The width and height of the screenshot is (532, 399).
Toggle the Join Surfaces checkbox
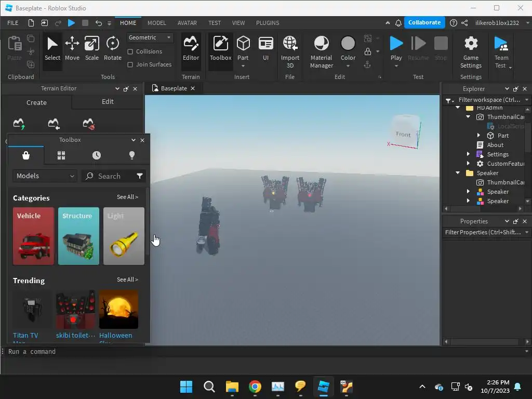click(x=130, y=64)
